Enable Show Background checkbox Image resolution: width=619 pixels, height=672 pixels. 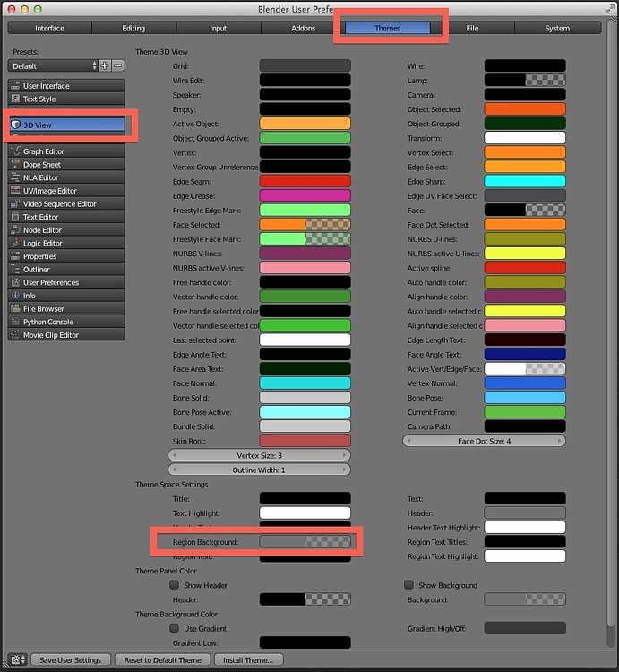click(408, 584)
